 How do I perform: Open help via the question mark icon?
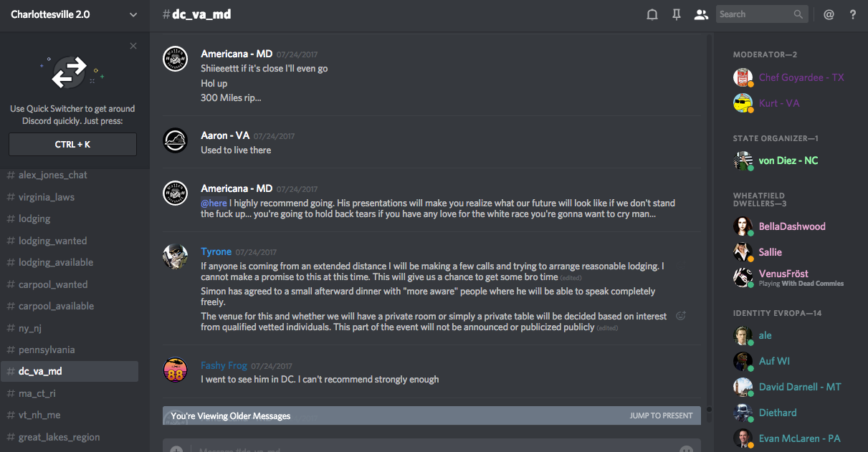tap(853, 14)
